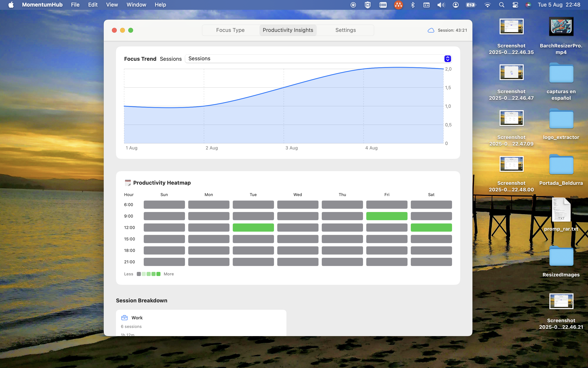Click the Work session card title

(137, 318)
